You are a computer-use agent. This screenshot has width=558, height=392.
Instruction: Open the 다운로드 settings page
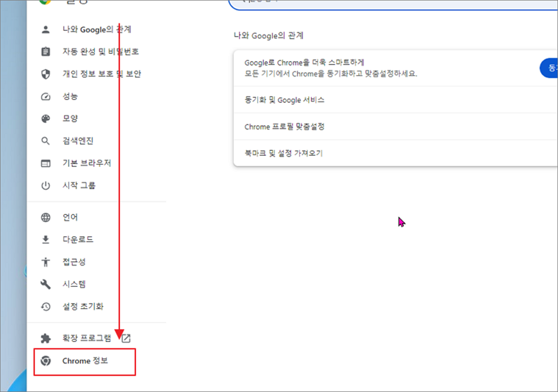point(78,240)
